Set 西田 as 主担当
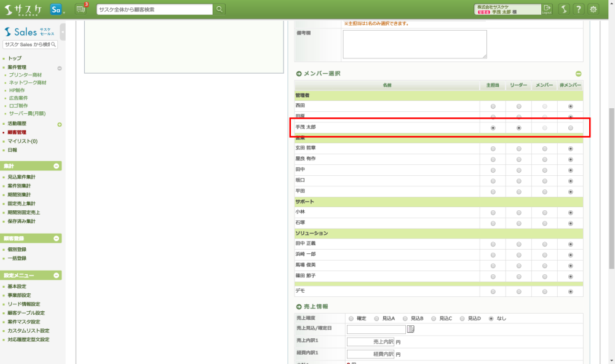Viewport: 615px width, 364px height. coord(493,106)
